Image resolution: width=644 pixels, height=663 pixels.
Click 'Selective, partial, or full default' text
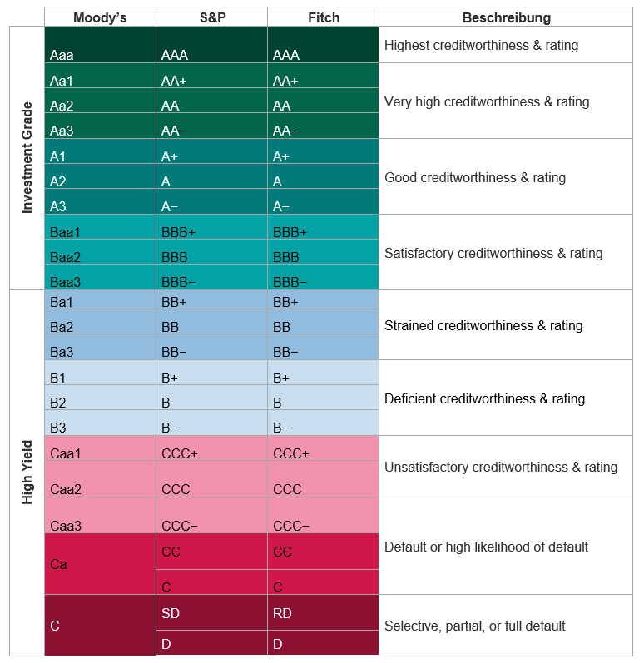(x=474, y=626)
